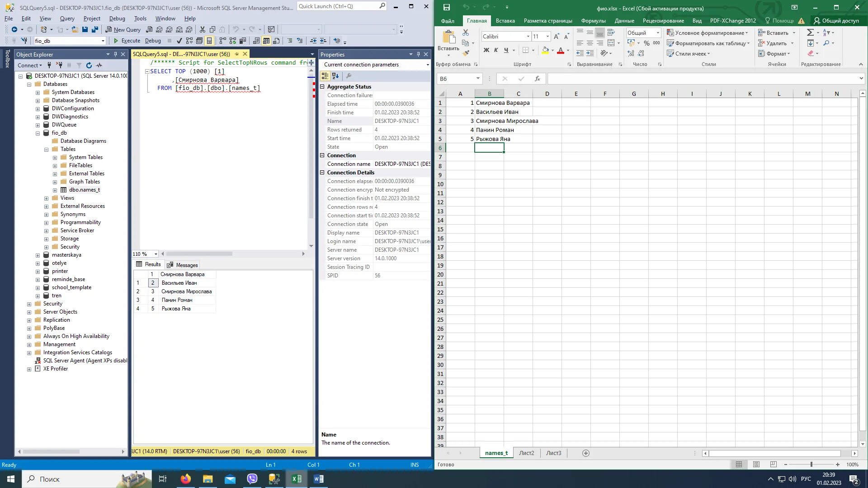
Task: Toggle italic К formatting in Excel
Action: click(496, 50)
